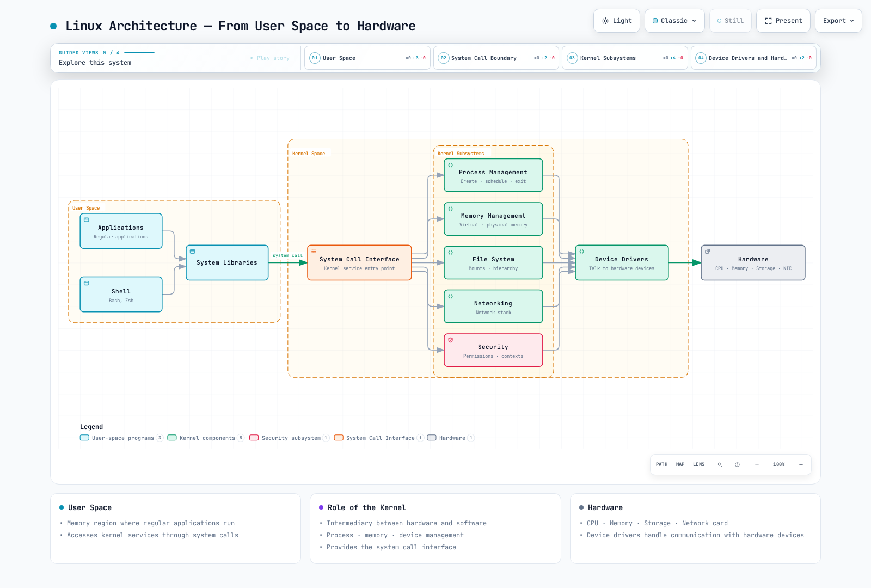This screenshot has width=871, height=588.
Task: Click the window icon on Applications node
Action: pos(87,220)
